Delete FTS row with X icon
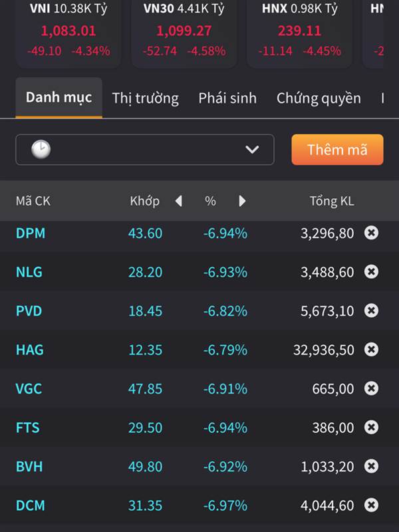Viewport: 399px width, 532px height. (371, 427)
